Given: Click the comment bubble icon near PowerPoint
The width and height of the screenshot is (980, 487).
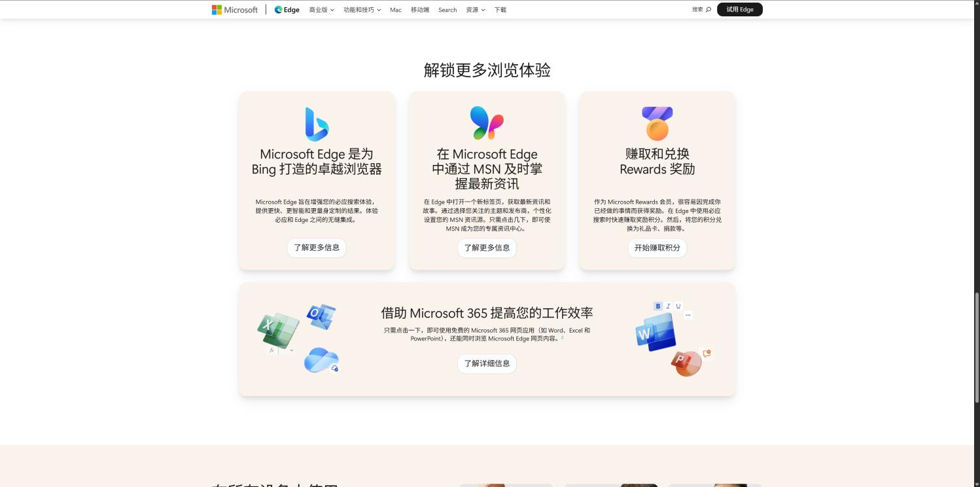Looking at the screenshot, I should 707,353.
